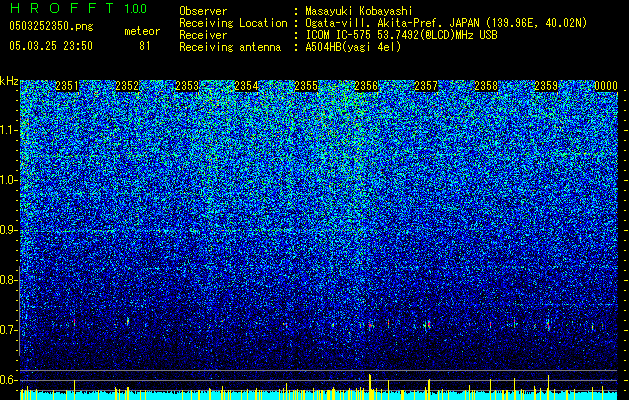Click the filename 0503252350.png

pos(51,27)
